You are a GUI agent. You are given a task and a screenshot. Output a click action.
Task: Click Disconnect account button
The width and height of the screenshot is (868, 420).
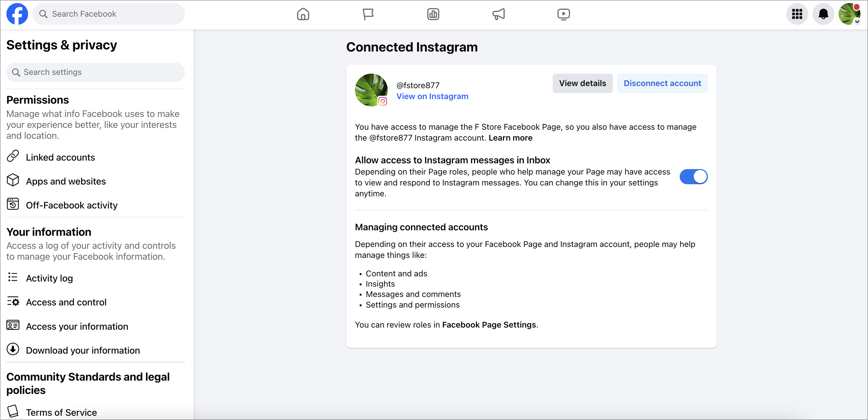pyautogui.click(x=662, y=83)
